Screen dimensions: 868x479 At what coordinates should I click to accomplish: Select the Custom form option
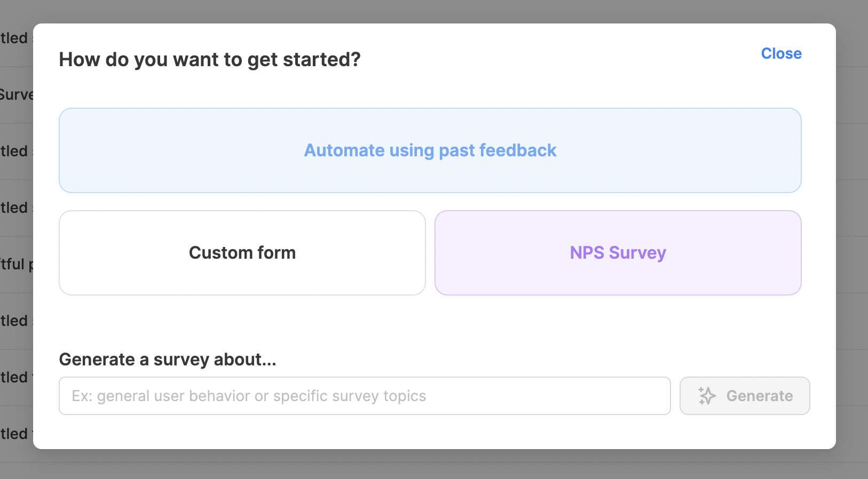242,253
